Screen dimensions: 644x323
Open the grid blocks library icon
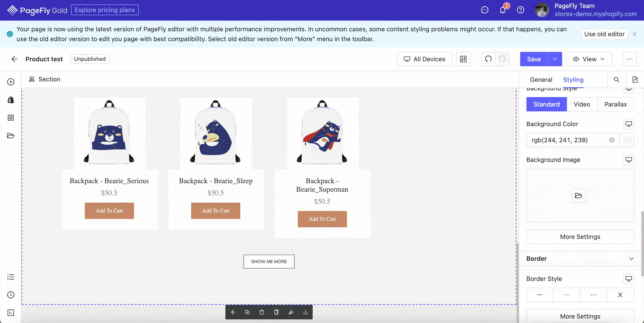[x=11, y=118]
